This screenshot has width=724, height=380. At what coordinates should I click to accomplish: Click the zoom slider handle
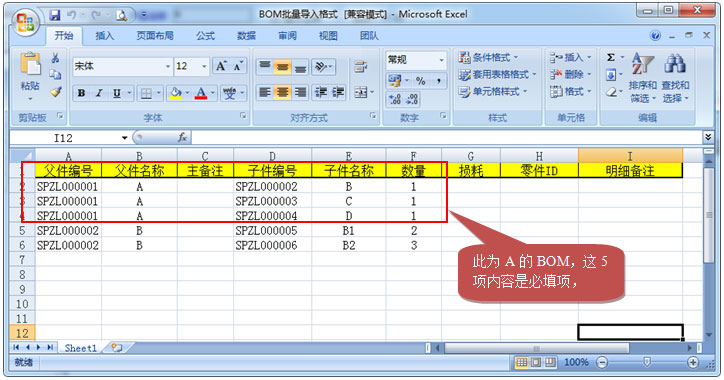click(x=647, y=362)
